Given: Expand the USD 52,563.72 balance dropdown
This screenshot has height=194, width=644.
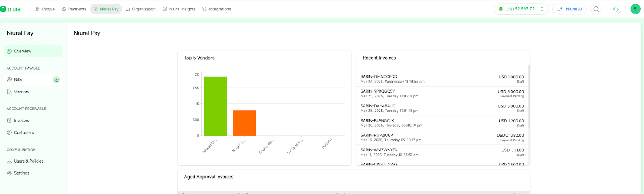Looking at the screenshot, I should point(521,9).
